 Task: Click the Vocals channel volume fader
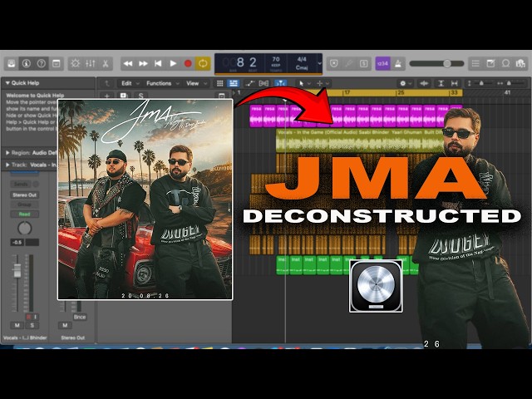tap(17, 271)
